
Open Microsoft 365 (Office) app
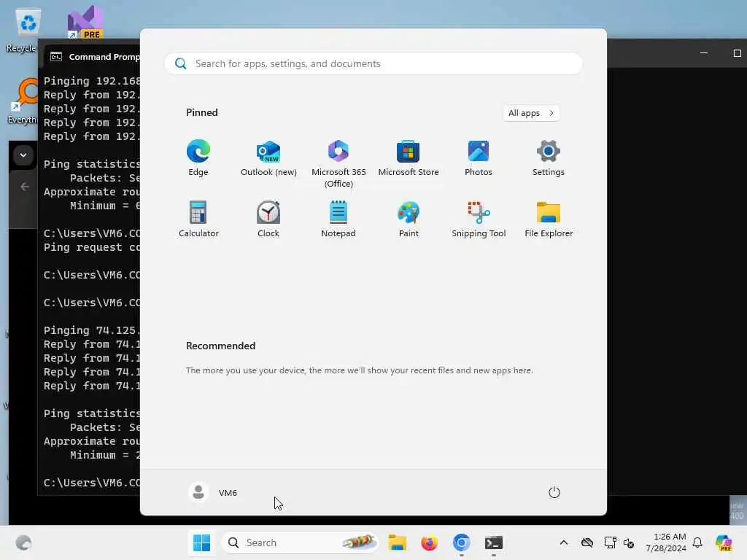[x=338, y=164]
